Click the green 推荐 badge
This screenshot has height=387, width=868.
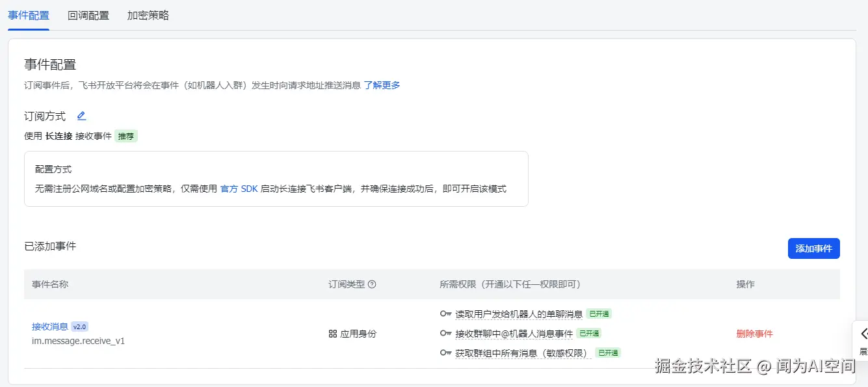pos(126,136)
